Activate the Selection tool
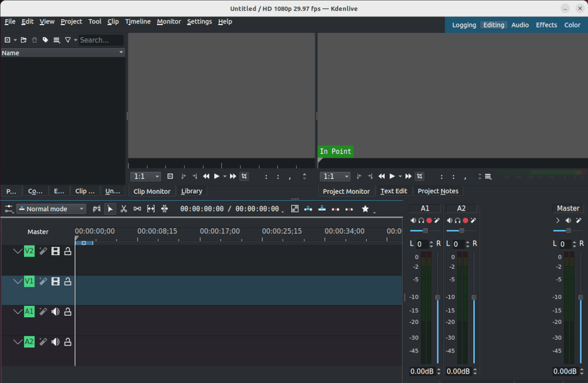The height and width of the screenshot is (383, 588). coord(111,208)
